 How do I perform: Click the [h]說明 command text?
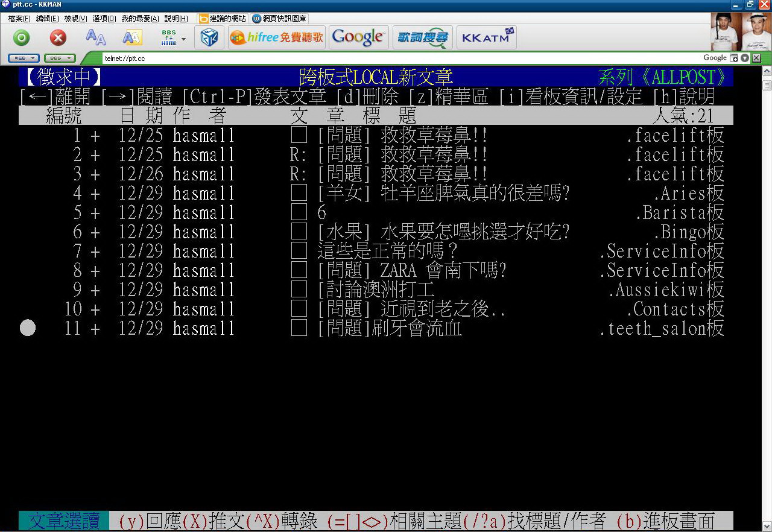click(684, 97)
